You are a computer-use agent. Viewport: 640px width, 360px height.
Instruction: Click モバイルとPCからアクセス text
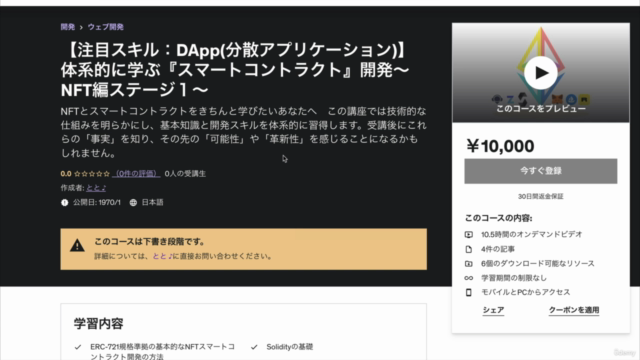[x=525, y=292]
